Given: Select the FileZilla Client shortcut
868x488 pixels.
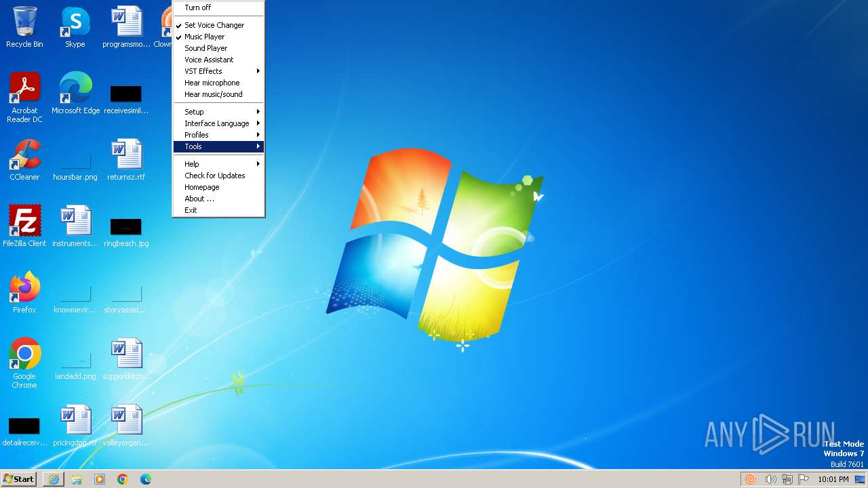Looking at the screenshot, I should (x=24, y=226).
